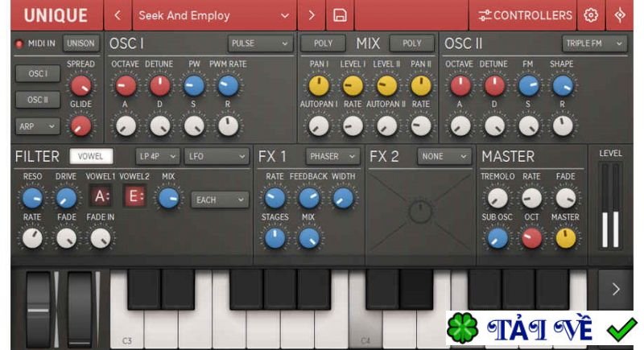
Task: Click the pitch bend wheel
Action: [x=38, y=310]
